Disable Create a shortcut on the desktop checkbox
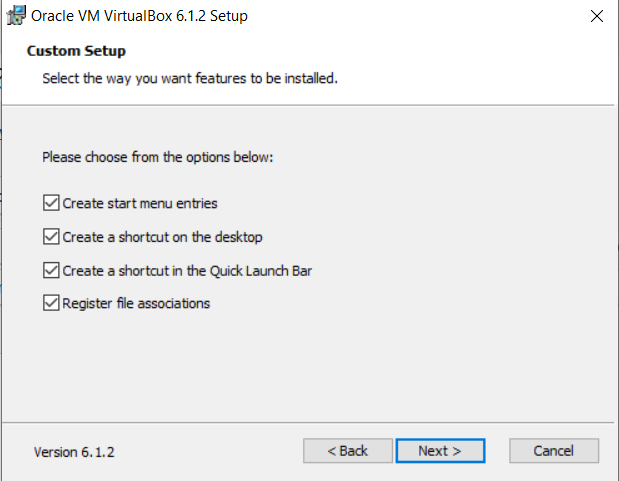The image size is (619, 481). pos(51,237)
